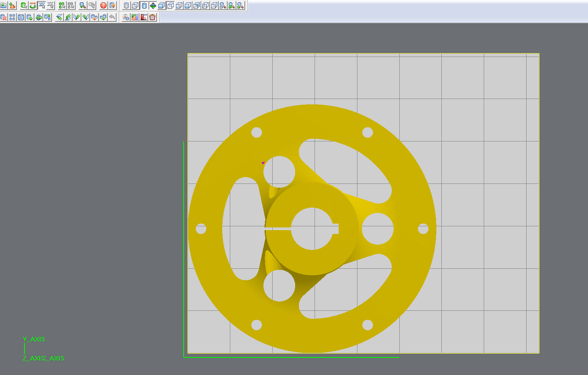Toggle the shaded cylinder view mode
The image size is (588, 375).
click(144, 5)
